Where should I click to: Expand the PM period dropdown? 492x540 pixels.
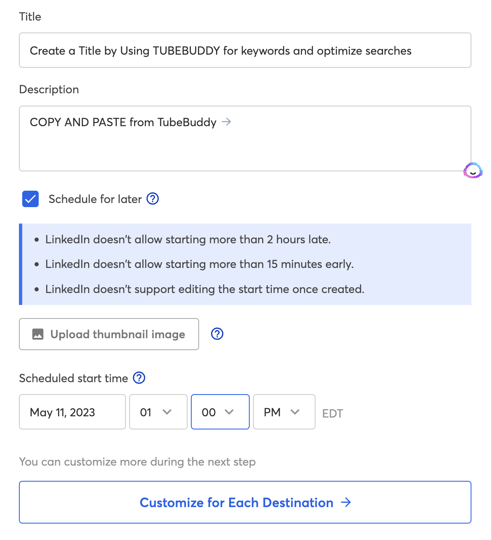284,412
